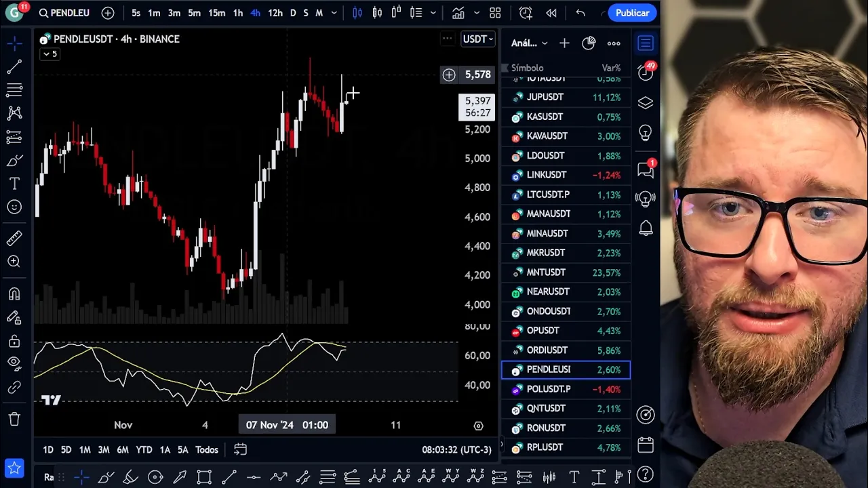Open the ideas lightbulb panel

tap(646, 133)
